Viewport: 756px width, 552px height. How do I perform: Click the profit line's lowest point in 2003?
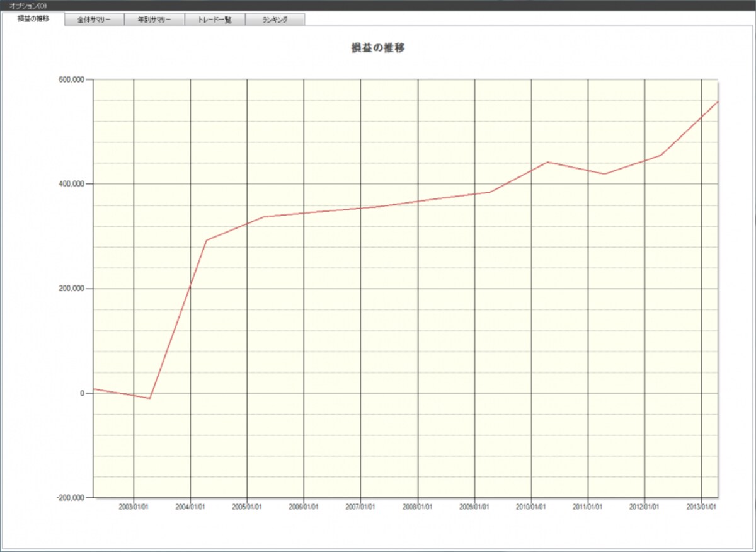[149, 398]
